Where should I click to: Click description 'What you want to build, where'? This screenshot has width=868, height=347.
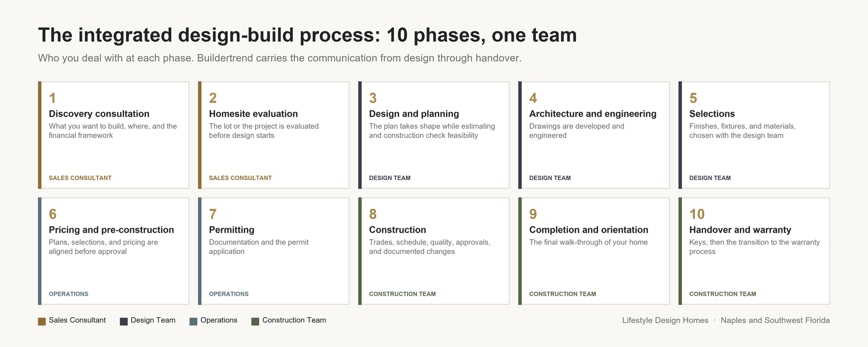tap(113, 131)
